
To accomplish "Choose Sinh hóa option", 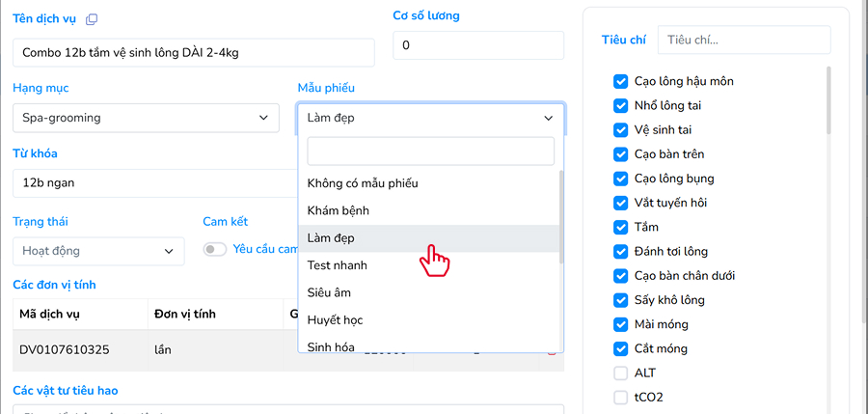I will coord(428,345).
